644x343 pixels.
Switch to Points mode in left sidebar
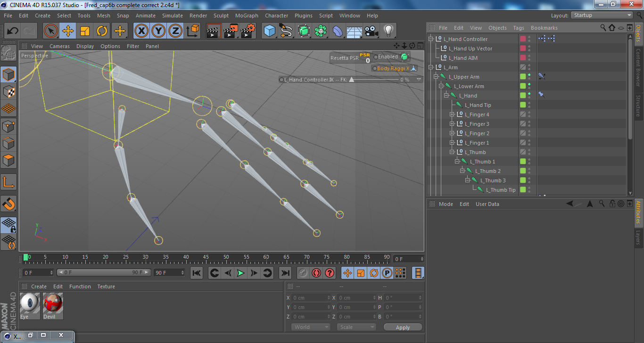pyautogui.click(x=8, y=126)
